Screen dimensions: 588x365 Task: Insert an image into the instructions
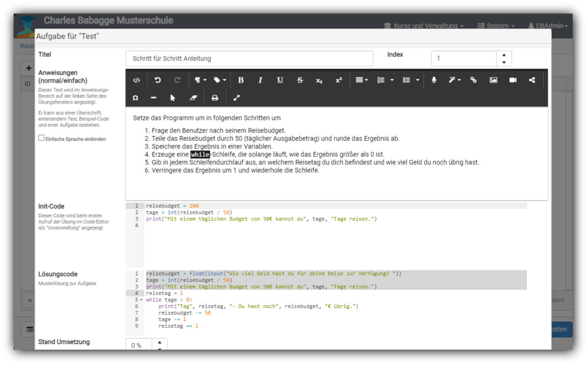click(x=493, y=80)
